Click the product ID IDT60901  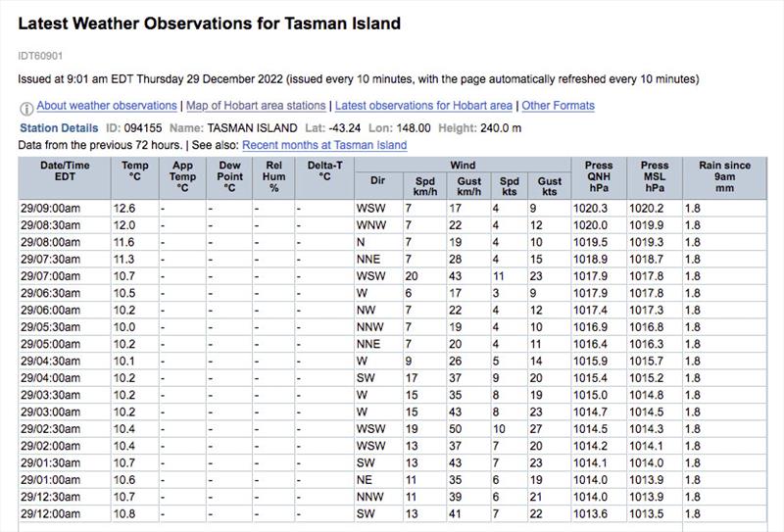pos(40,56)
